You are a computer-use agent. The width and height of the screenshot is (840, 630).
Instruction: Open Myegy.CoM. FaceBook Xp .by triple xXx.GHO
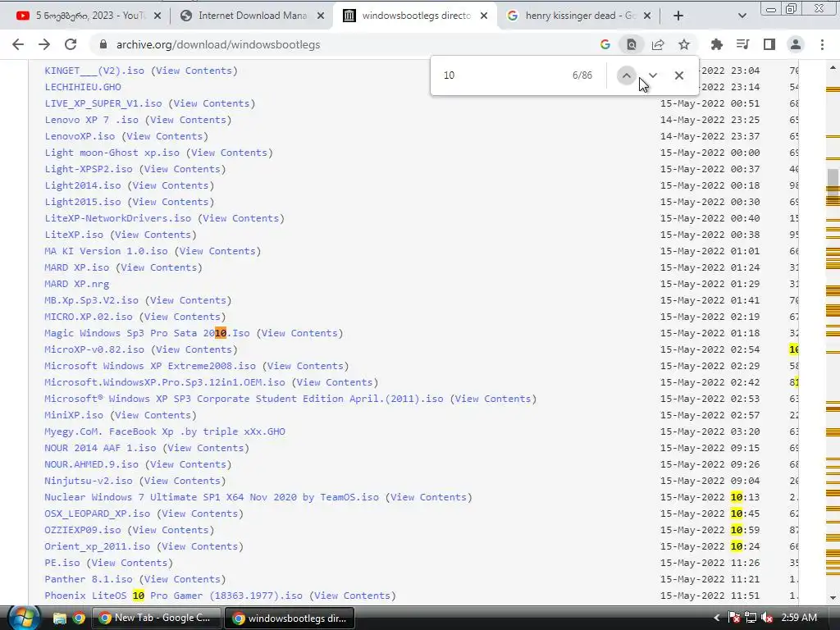pyautogui.click(x=164, y=431)
